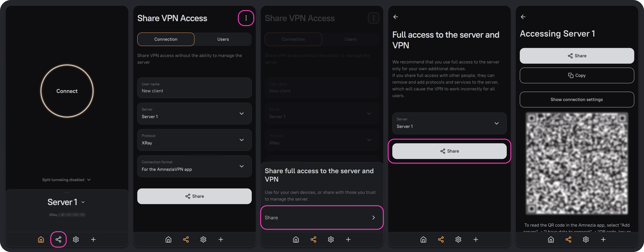Click the orange home icon in the Connect screen's bottom bar

41,240
